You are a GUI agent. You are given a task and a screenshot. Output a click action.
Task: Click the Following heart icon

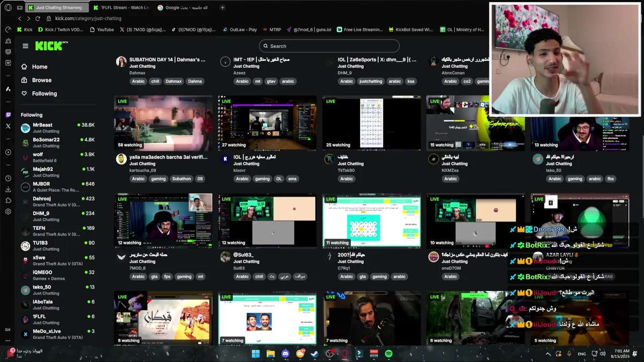(24, 94)
